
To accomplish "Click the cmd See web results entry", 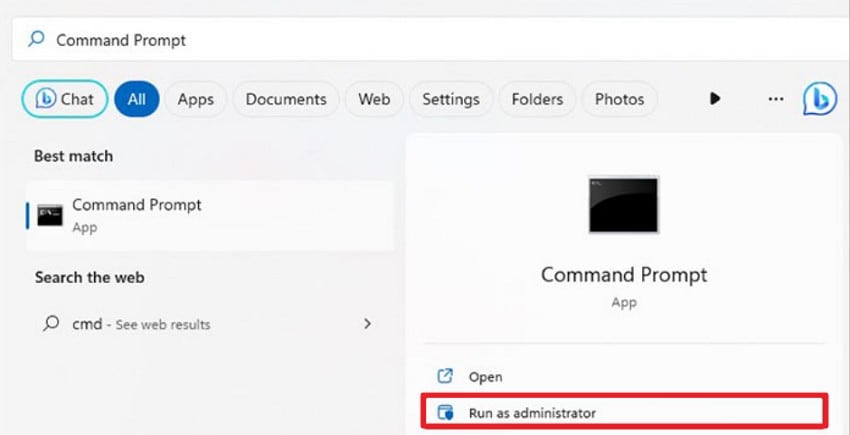I will tap(210, 324).
